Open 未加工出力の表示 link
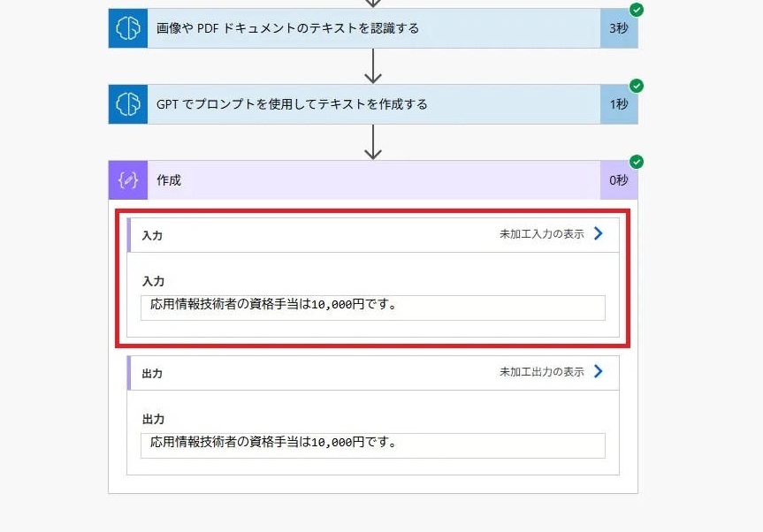This screenshot has width=763, height=532. coord(542,372)
